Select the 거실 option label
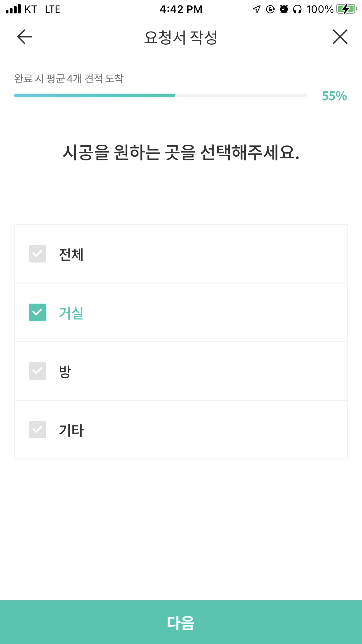The image size is (362, 644). [x=71, y=313]
